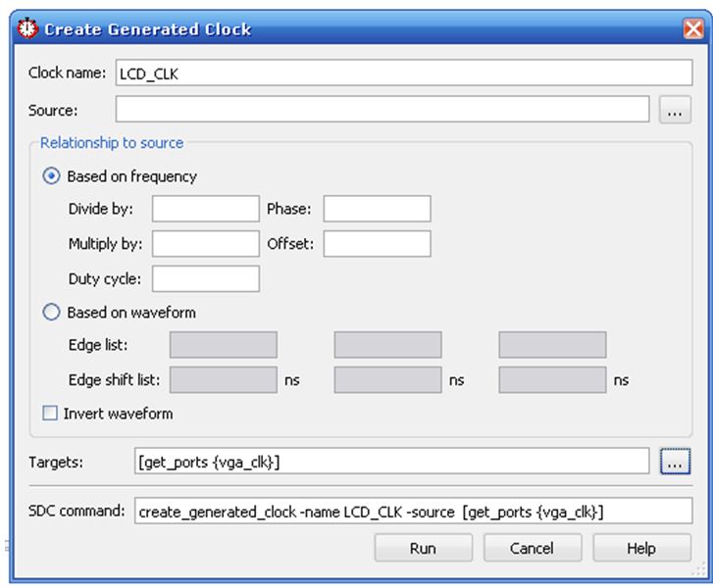Click the Divide by field
The height and width of the screenshot is (588, 713).
tap(206, 210)
